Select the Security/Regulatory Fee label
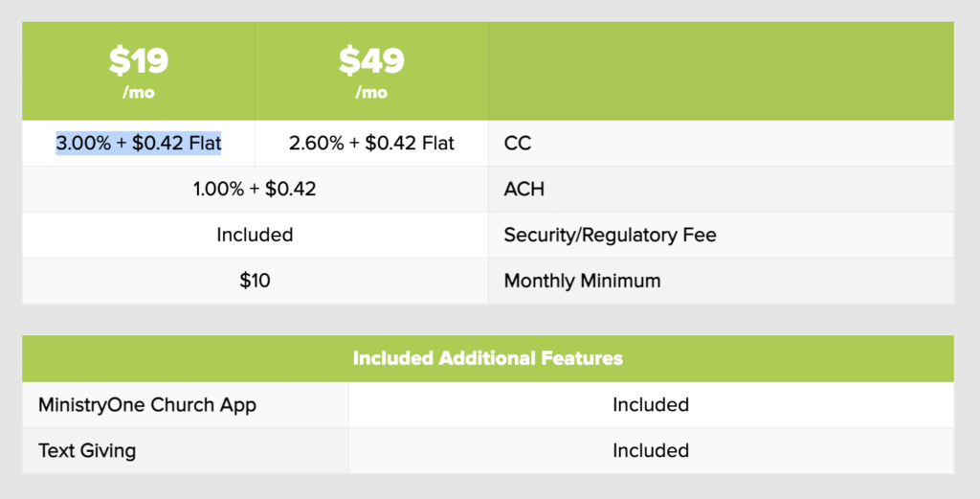This screenshot has height=499, width=980. (610, 235)
